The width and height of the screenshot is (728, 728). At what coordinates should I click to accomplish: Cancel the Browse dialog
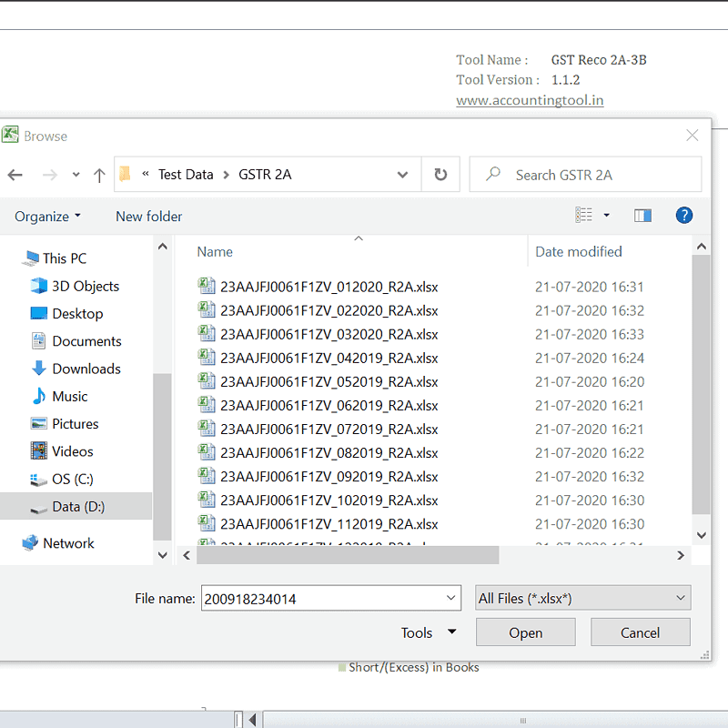(x=640, y=632)
